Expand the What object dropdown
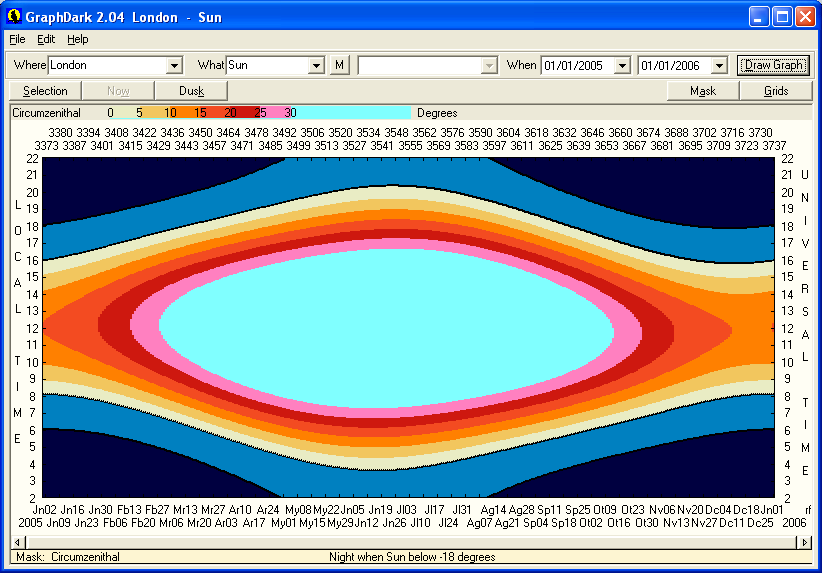The height and width of the screenshot is (573, 822). (x=316, y=65)
